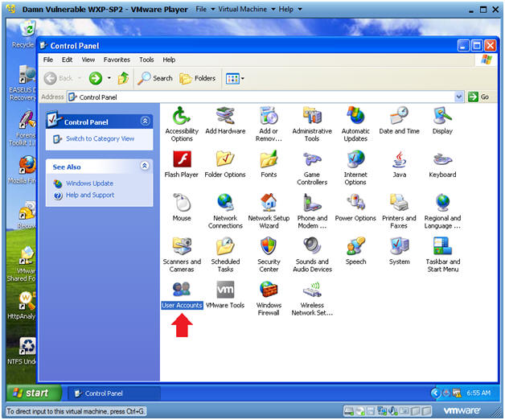Screen dimensions: 505x420
Task: Click the taskbar clock showing 6:55 AM
Action: click(478, 393)
